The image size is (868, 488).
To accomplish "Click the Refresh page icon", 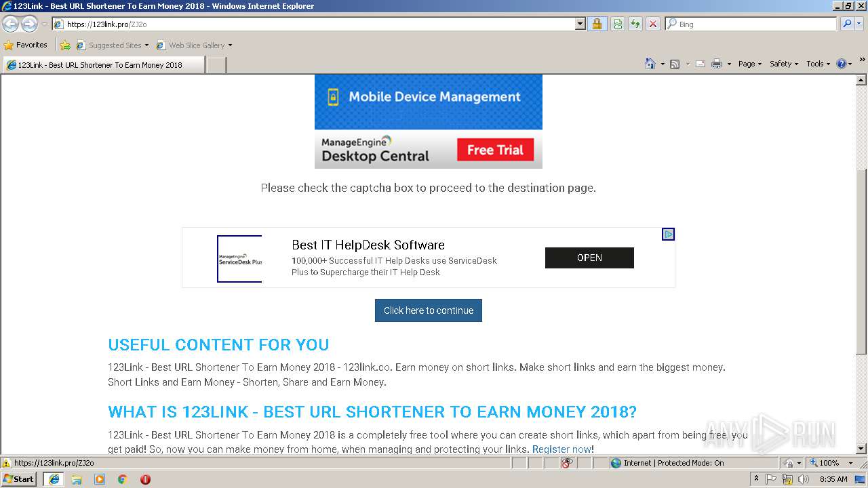I will tap(635, 24).
